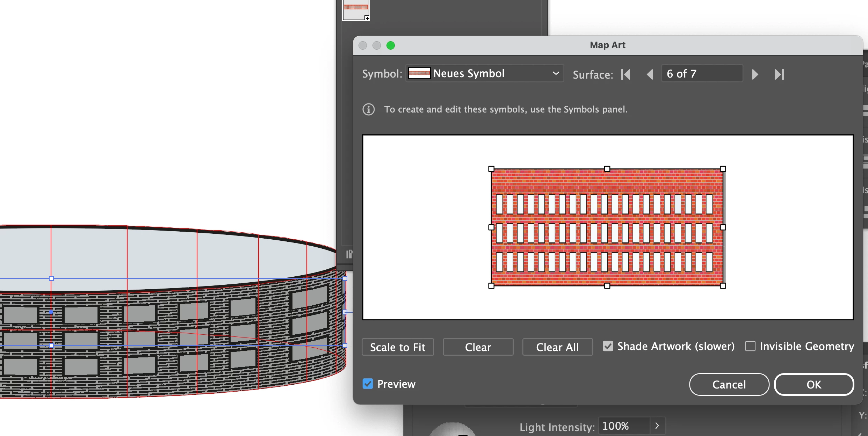Enable Invisible Geometry checkbox
The image size is (868, 436).
pyautogui.click(x=750, y=346)
